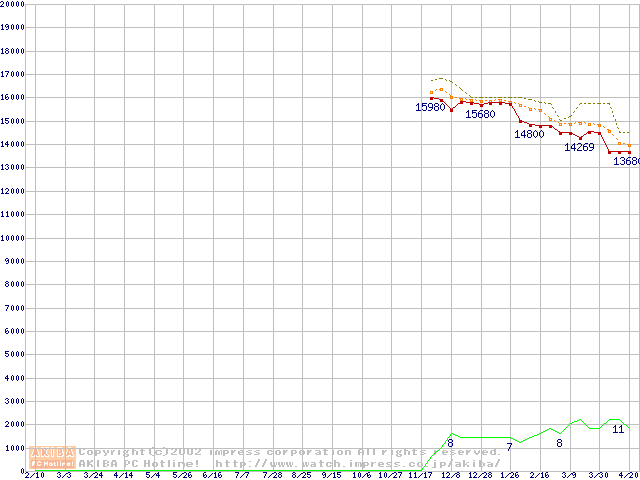Screen dimensions: 640x480
Task: Select the 12/28 x-axis date label
Action: pyautogui.click(x=480, y=475)
